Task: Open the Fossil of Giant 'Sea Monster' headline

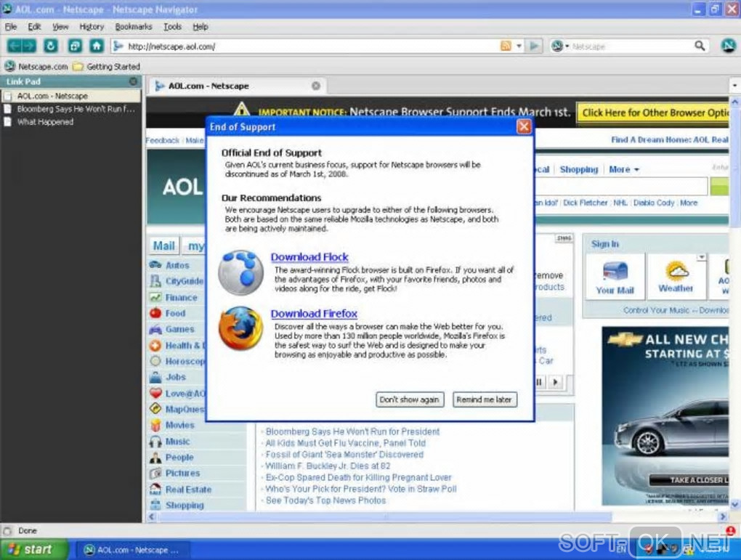Action: tap(344, 454)
